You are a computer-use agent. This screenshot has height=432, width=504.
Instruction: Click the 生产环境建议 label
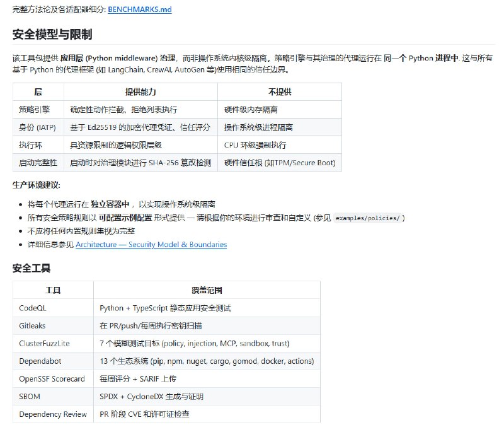pos(37,185)
